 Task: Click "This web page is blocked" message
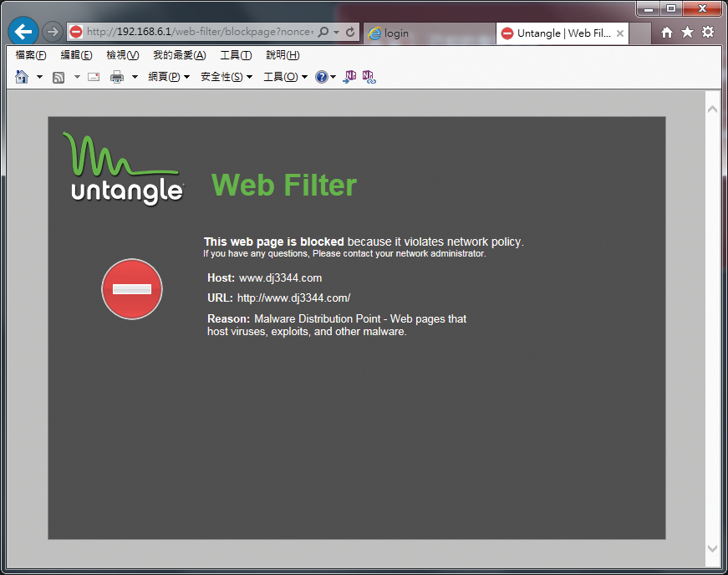coord(274,242)
